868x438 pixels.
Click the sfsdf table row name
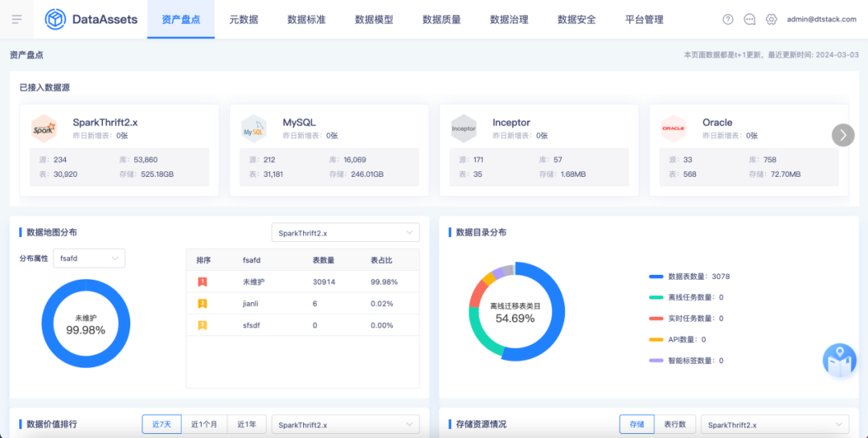251,325
